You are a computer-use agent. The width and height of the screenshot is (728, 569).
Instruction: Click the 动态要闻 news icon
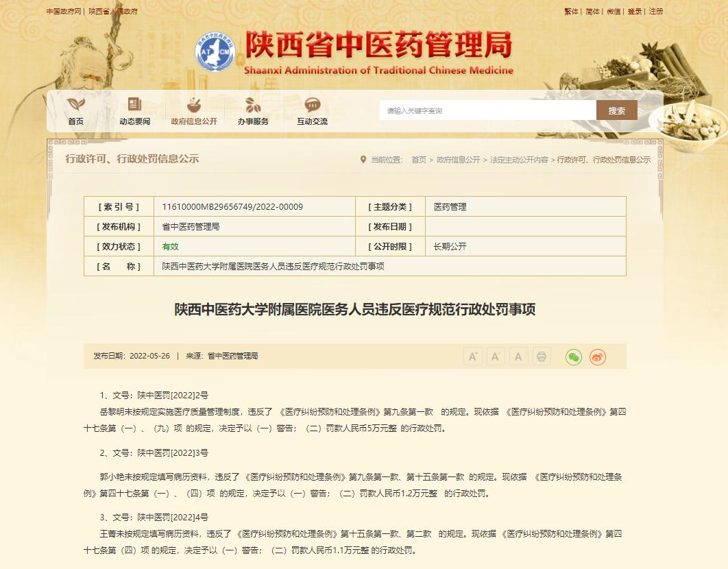tap(134, 104)
